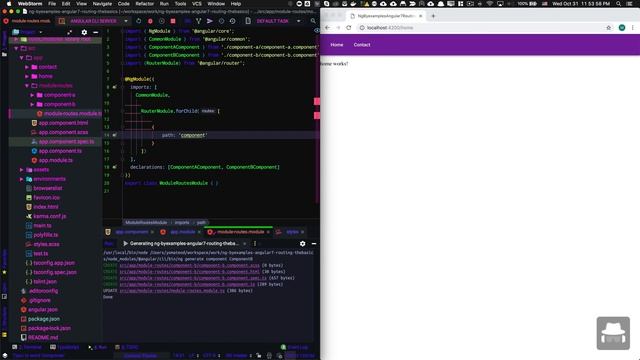640x360 pixels.
Task: Reload the localhost page in Chrome
Action: coord(349,28)
